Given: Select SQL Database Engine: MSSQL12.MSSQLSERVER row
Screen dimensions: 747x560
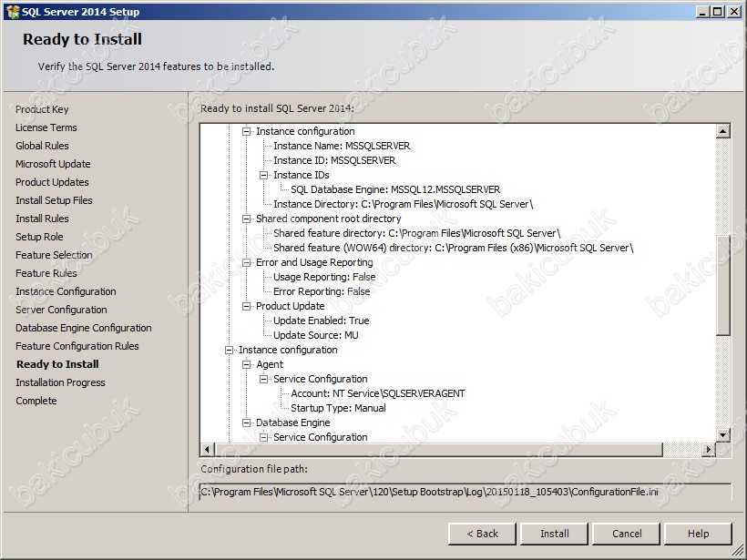Looking at the screenshot, I should point(395,189).
